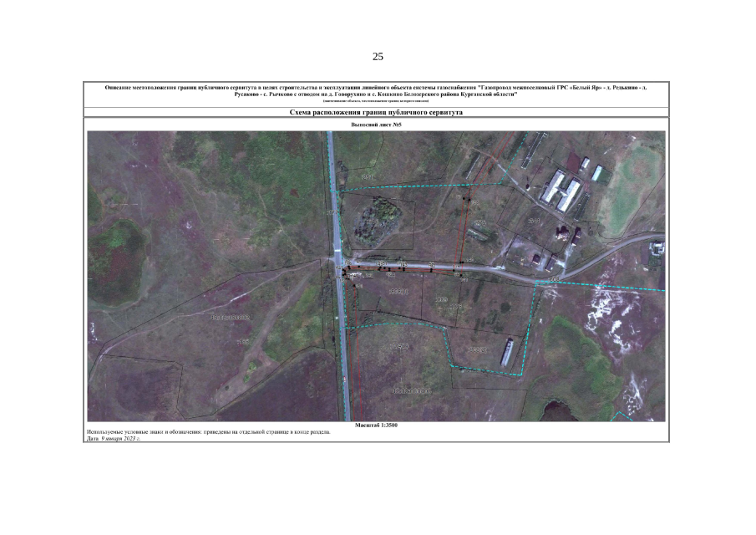Click the cadastral label left of highway
Viewport: 756px width, 535px height.
tap(231, 318)
